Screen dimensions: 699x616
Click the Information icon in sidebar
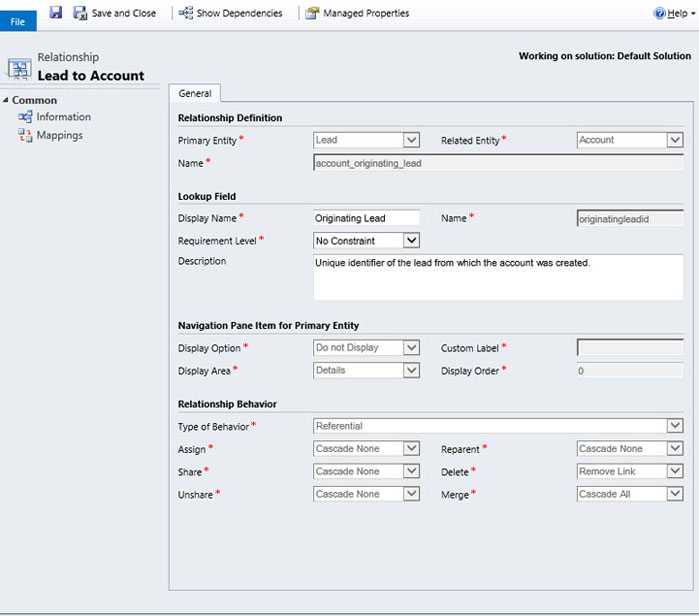[x=25, y=117]
